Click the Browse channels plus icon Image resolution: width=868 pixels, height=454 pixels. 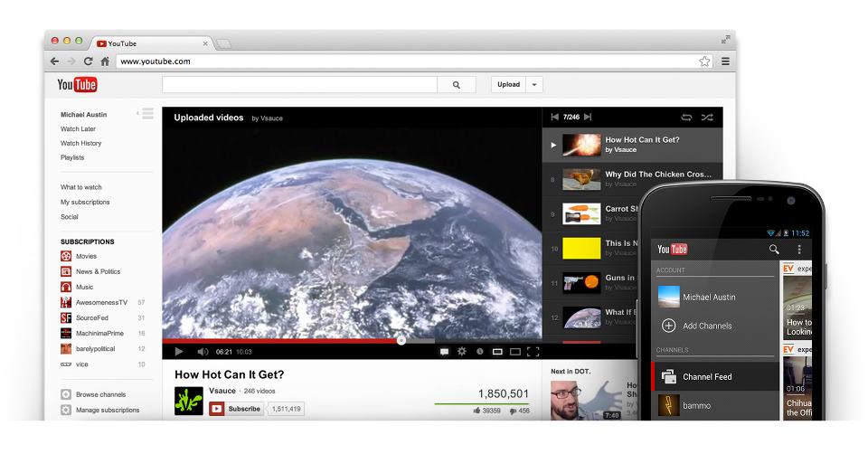point(66,394)
